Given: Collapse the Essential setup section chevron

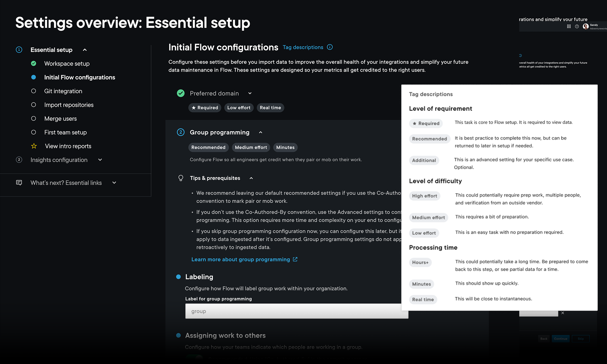Looking at the screenshot, I should pos(85,50).
